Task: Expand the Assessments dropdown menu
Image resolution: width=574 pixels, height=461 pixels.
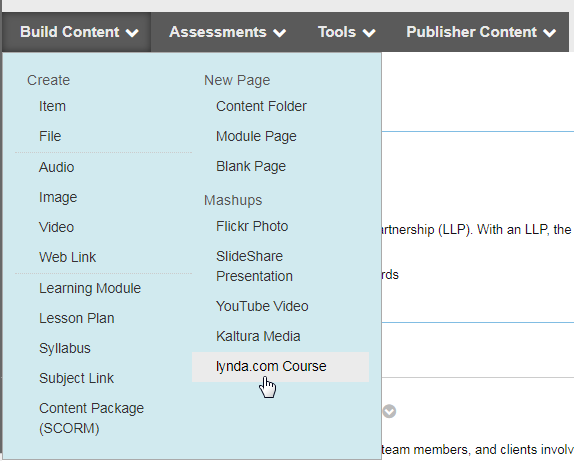Action: point(227,32)
